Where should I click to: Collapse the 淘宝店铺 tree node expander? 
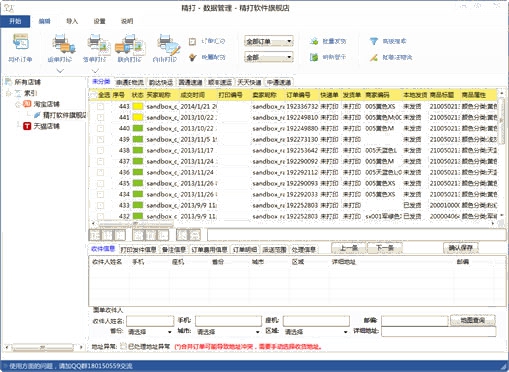click(x=18, y=104)
